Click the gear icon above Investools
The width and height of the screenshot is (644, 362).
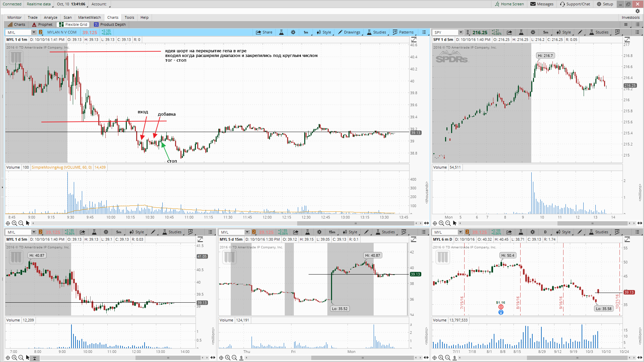click(638, 11)
